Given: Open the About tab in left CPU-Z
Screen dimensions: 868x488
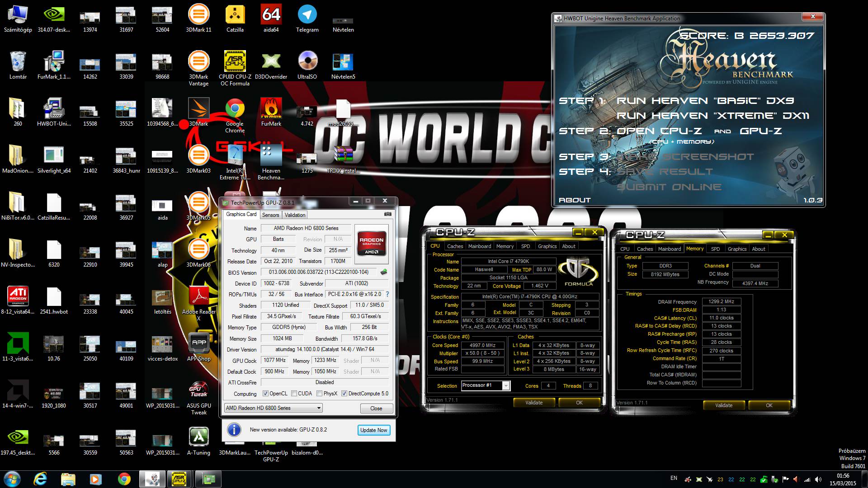Looking at the screenshot, I should [569, 246].
